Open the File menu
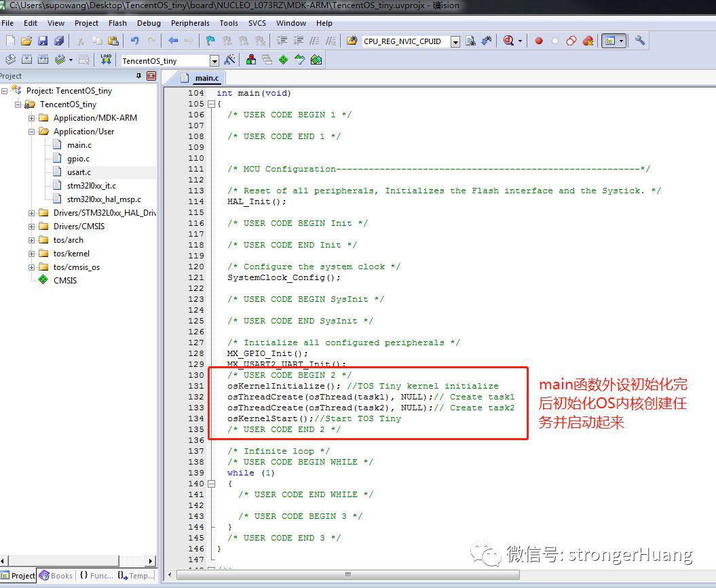Viewport: 716px width, 588px height. [7, 23]
